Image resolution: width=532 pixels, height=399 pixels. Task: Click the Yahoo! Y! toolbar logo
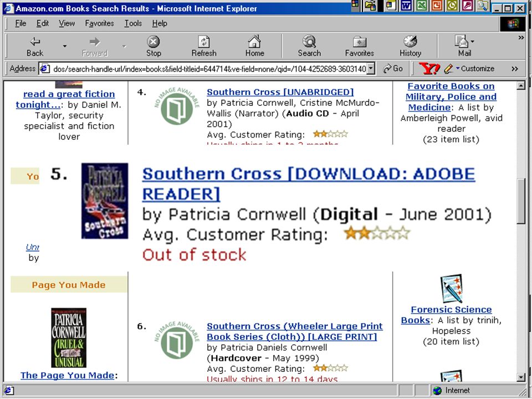point(429,69)
